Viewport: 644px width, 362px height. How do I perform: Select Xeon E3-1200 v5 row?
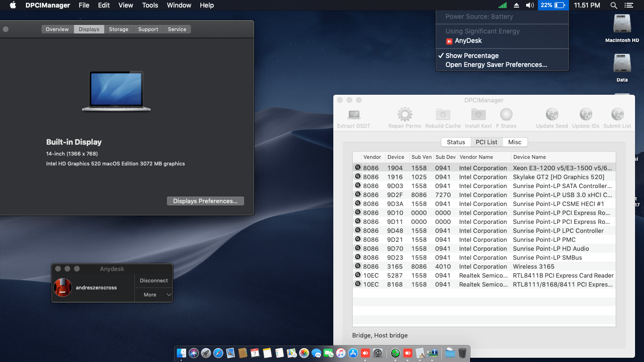pos(484,168)
